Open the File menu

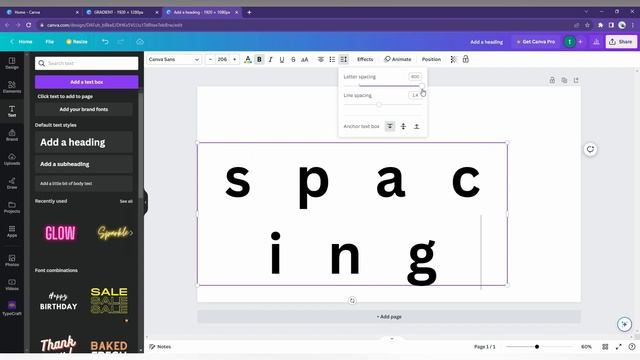[x=49, y=42]
